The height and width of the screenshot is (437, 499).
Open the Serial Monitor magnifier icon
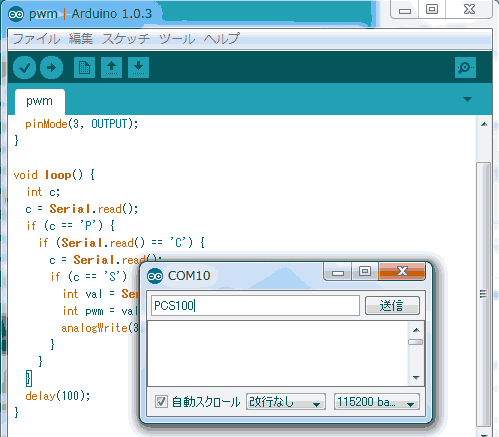(465, 68)
